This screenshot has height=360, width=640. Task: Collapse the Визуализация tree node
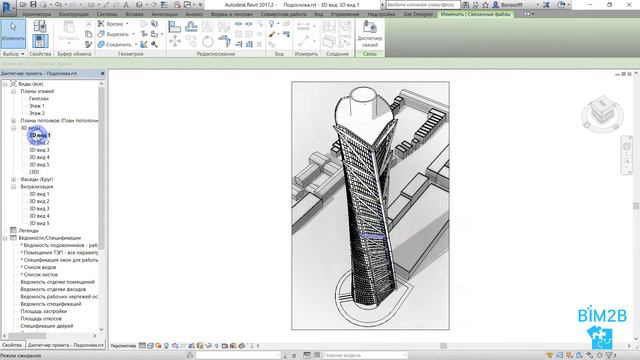click(x=13, y=187)
